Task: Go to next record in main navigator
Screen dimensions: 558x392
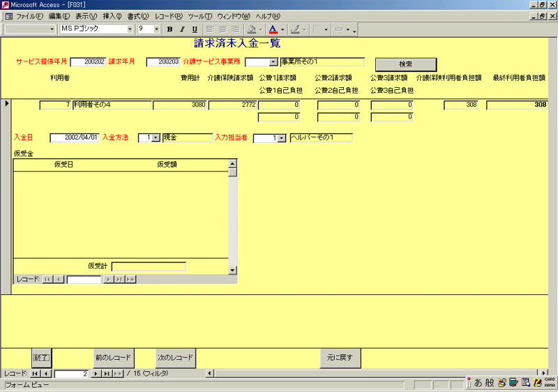Action: [x=96, y=373]
